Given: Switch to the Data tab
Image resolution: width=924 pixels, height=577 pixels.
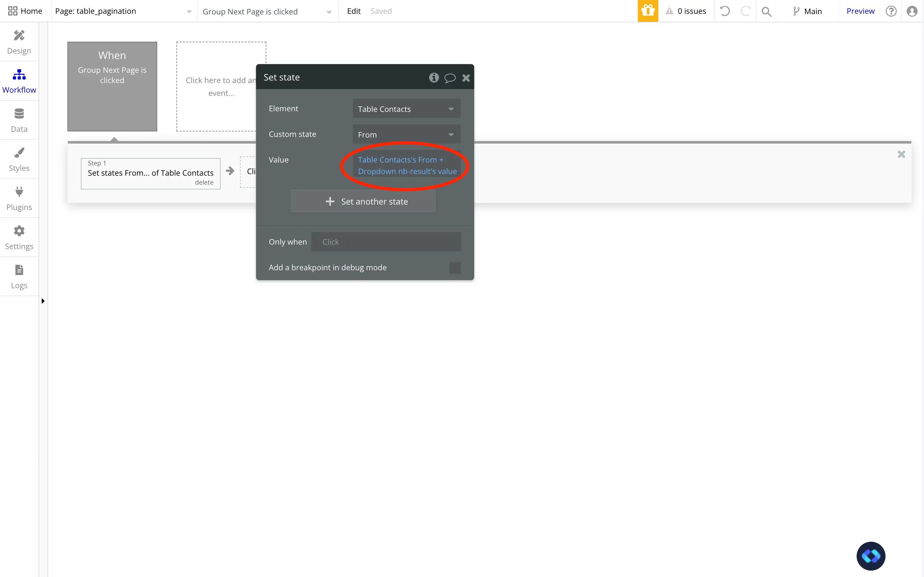Looking at the screenshot, I should click(19, 120).
